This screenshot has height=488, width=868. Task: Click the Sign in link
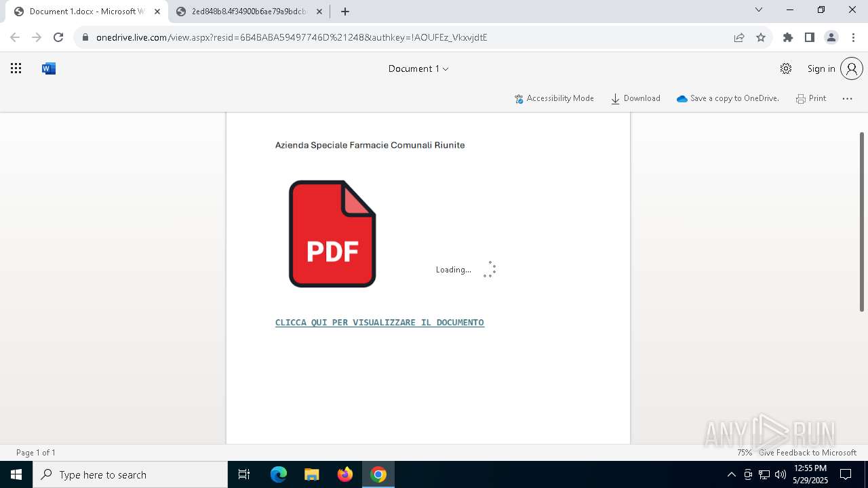(821, 68)
